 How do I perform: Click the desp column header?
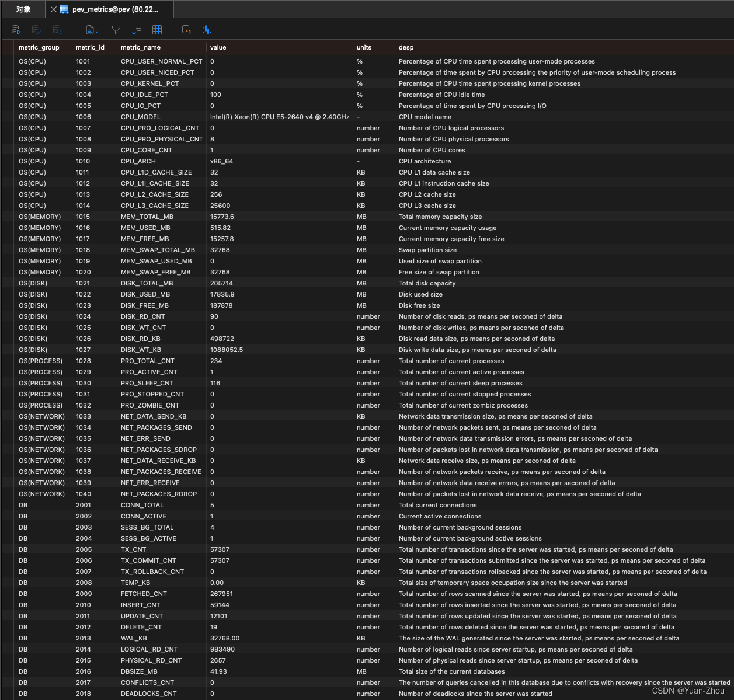pyautogui.click(x=406, y=47)
